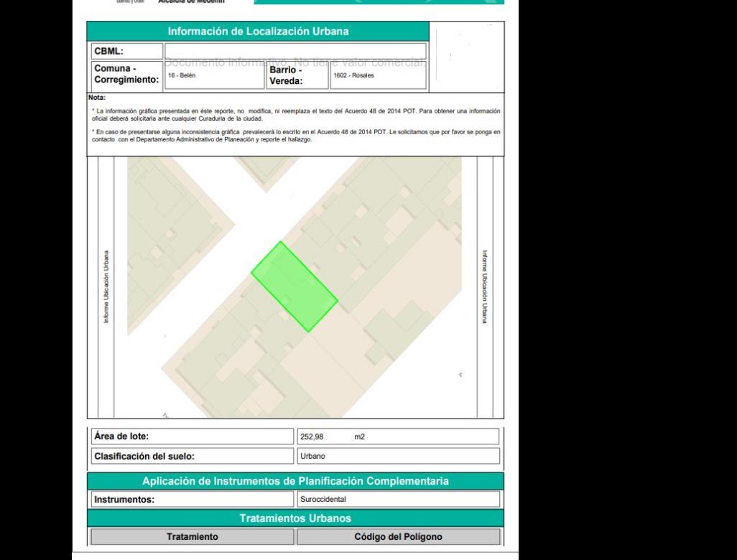Select the 'Información de Localización Urbana' header
Image resolution: width=737 pixels, height=560 pixels.
(258, 32)
